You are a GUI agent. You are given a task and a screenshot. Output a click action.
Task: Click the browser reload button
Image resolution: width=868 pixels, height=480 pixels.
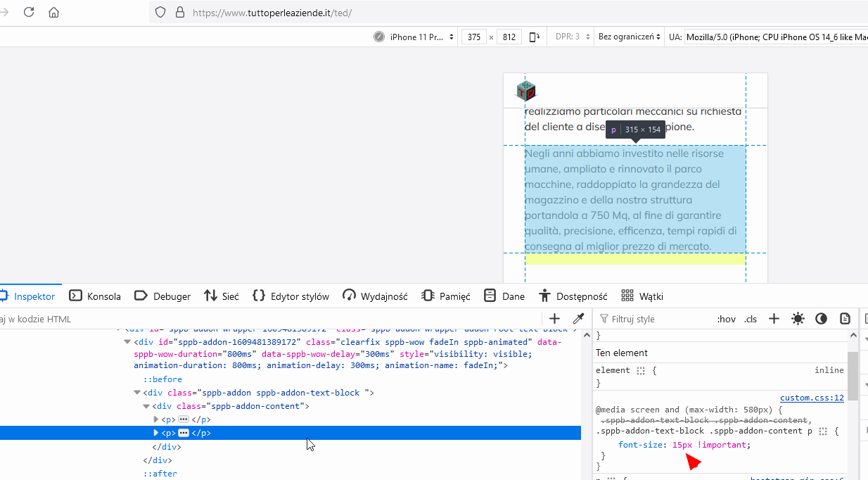pos(29,12)
